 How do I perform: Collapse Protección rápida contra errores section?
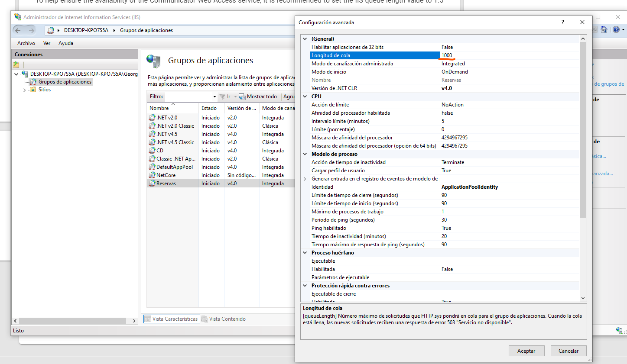[305, 286]
